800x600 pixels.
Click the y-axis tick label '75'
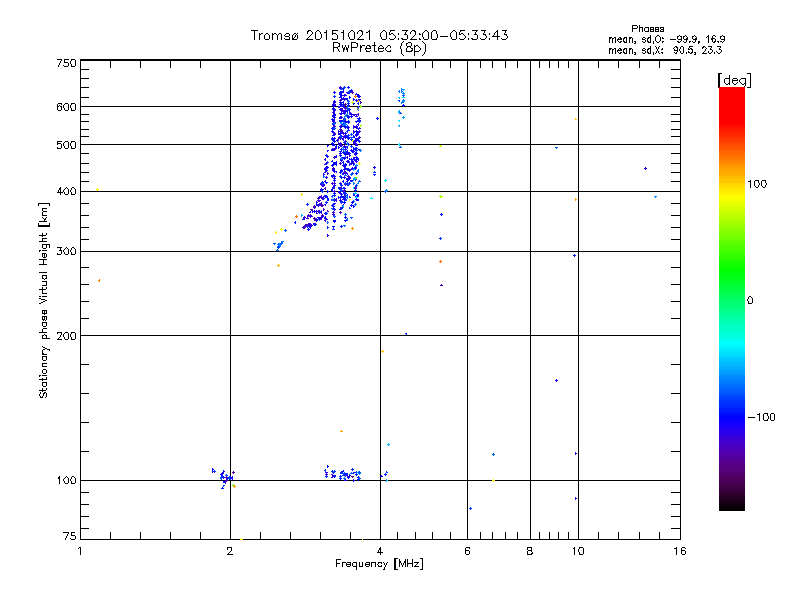click(70, 536)
